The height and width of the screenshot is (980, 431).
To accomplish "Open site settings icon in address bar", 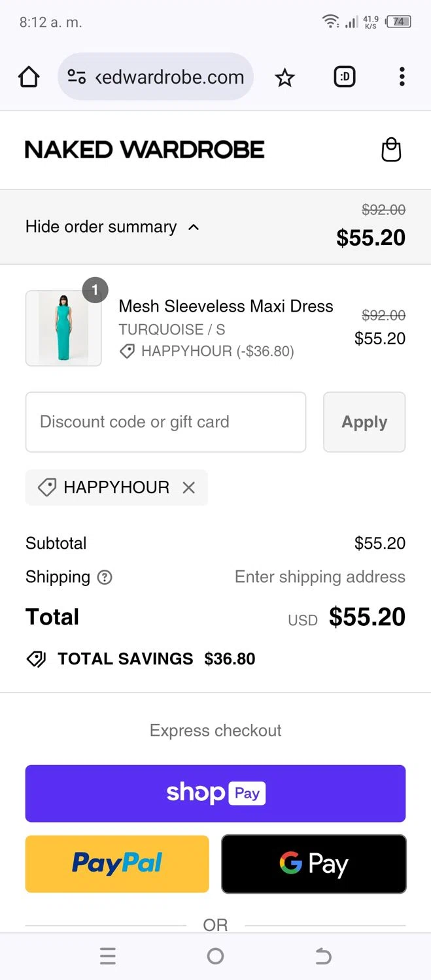I will (x=77, y=77).
